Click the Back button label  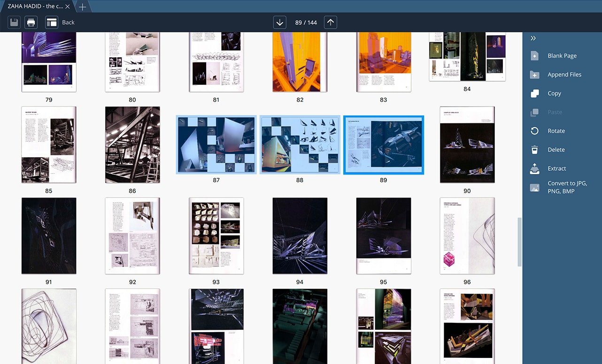coord(68,22)
